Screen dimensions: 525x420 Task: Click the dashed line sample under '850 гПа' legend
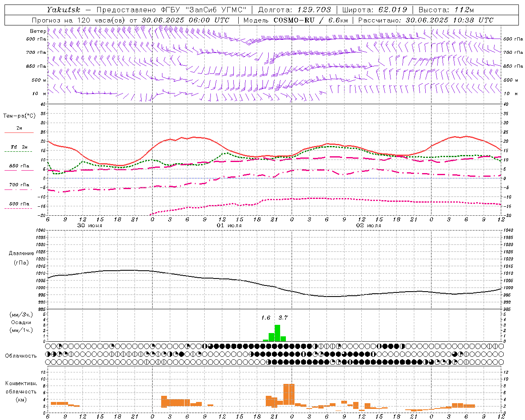(x=19, y=171)
